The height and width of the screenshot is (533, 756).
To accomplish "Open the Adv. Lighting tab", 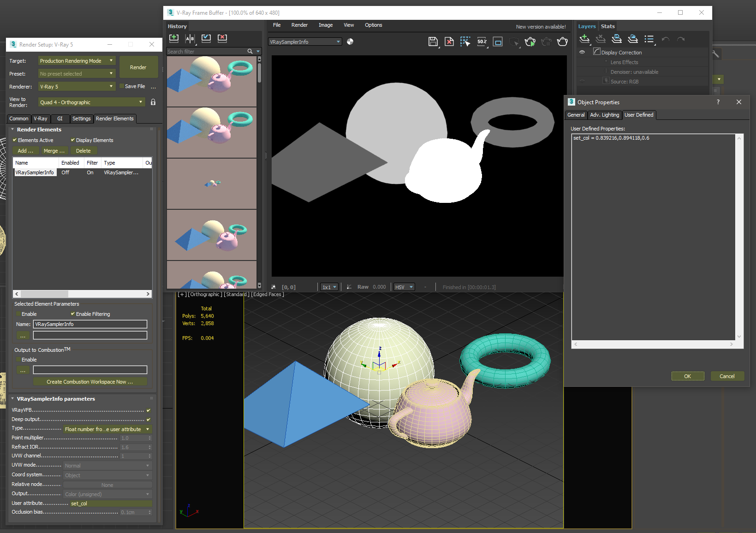I will pos(605,115).
